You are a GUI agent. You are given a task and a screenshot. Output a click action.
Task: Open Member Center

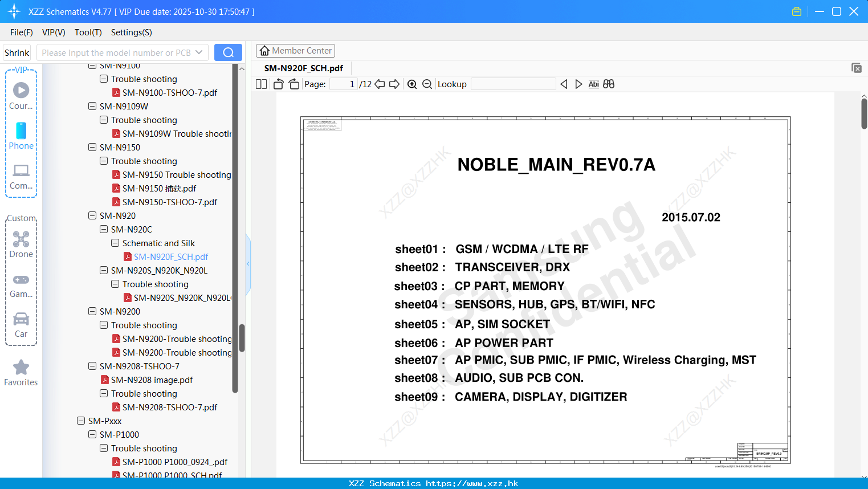click(x=295, y=51)
